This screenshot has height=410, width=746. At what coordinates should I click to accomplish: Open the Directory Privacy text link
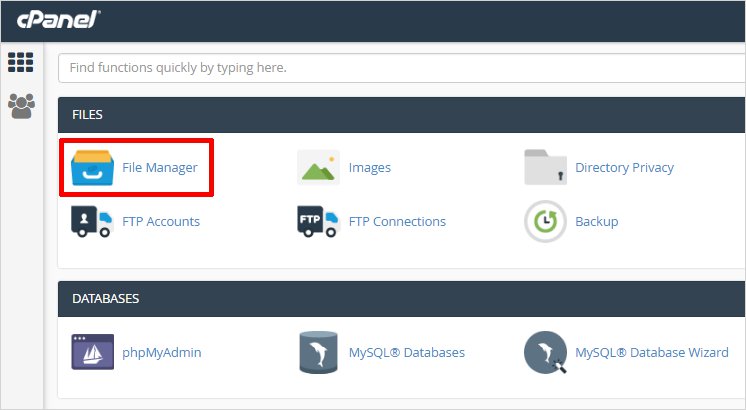coord(624,168)
